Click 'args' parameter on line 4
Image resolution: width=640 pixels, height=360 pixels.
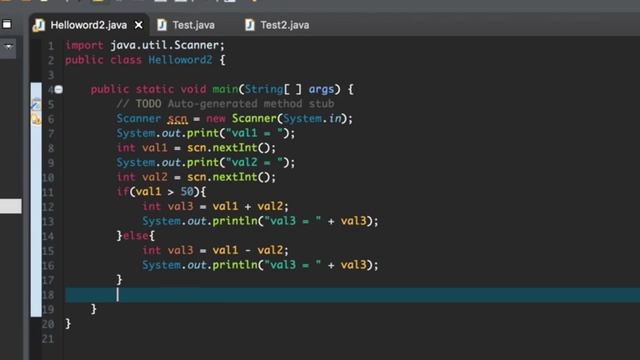click(321, 89)
